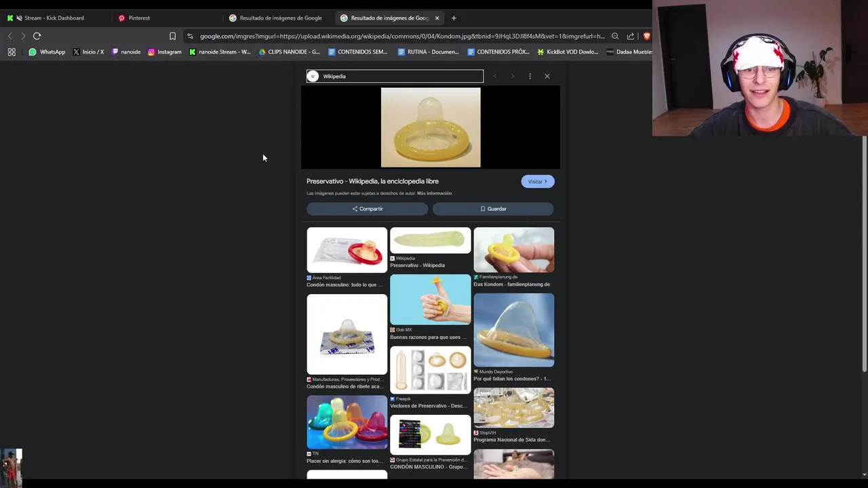This screenshot has width=868, height=488.
Task: Open CONDÓN MASCULINO - Grupo caption
Action: (429, 467)
